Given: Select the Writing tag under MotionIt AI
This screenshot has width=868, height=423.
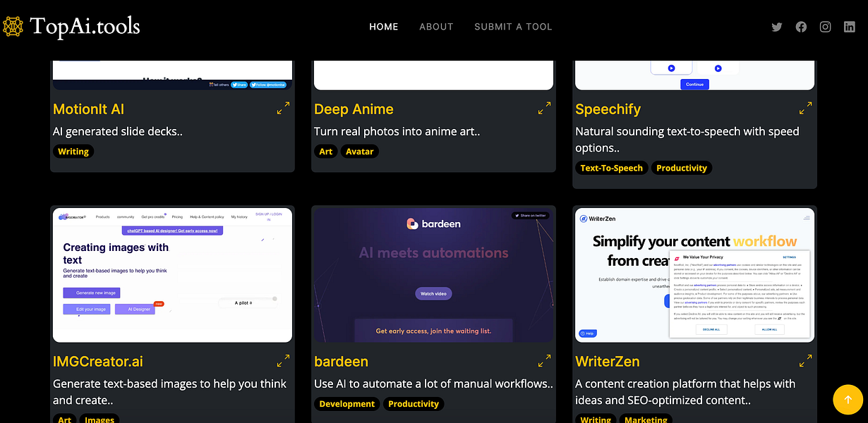Looking at the screenshot, I should [x=73, y=151].
